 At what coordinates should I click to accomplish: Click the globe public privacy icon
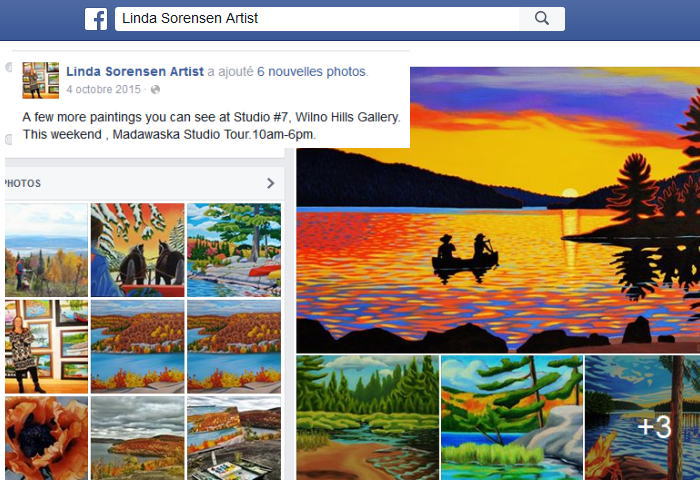155,90
